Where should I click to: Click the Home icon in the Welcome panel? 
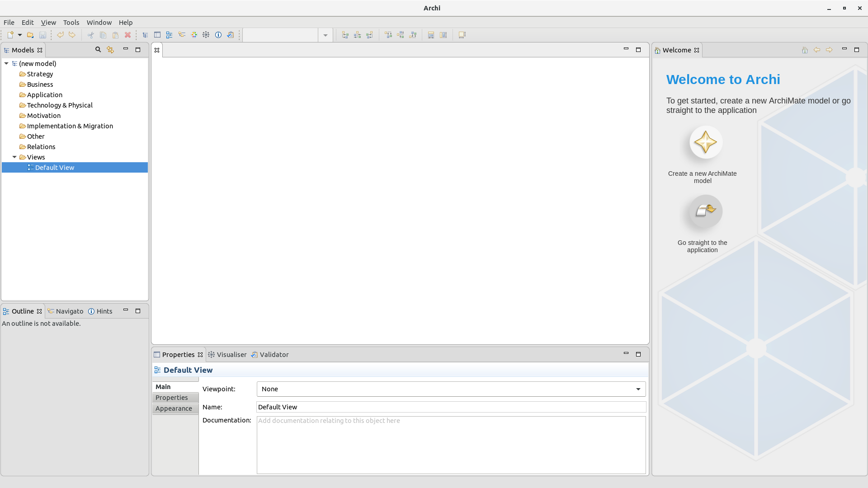(x=805, y=50)
